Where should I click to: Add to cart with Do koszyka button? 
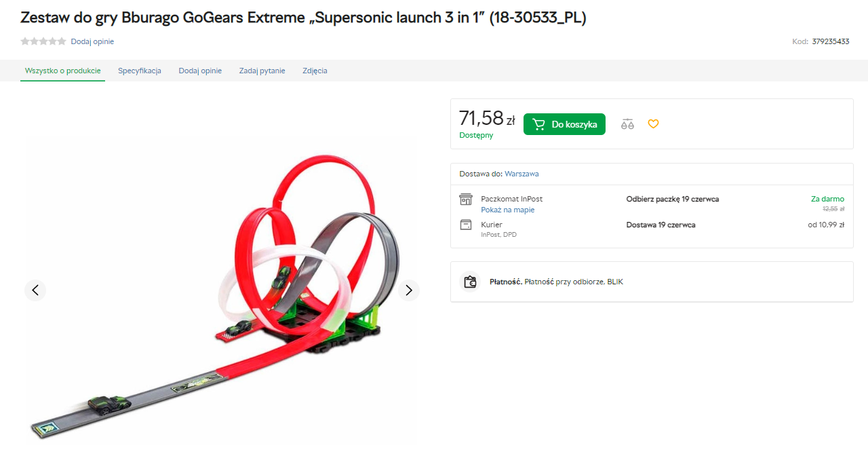[x=564, y=124]
